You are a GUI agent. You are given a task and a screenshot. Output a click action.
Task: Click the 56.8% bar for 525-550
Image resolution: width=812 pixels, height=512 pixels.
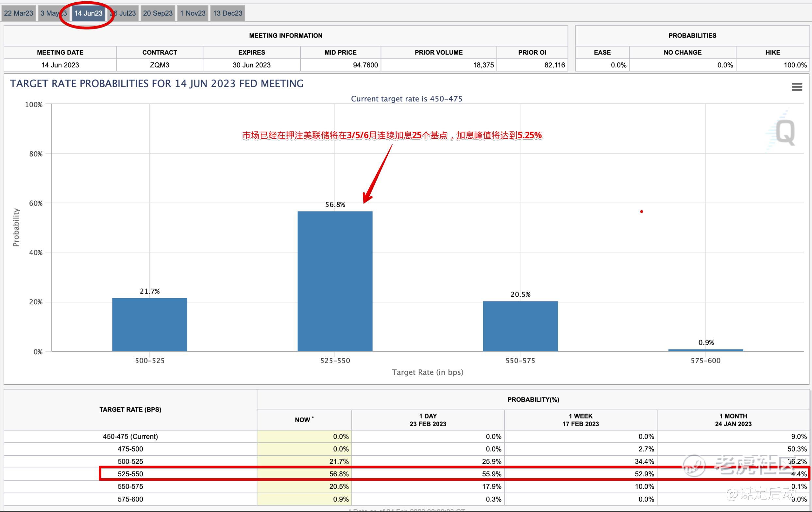(335, 281)
